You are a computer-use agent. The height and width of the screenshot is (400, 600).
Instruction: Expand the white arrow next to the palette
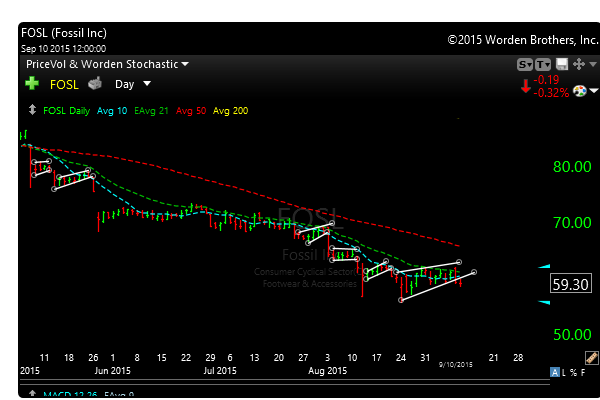pos(593,91)
